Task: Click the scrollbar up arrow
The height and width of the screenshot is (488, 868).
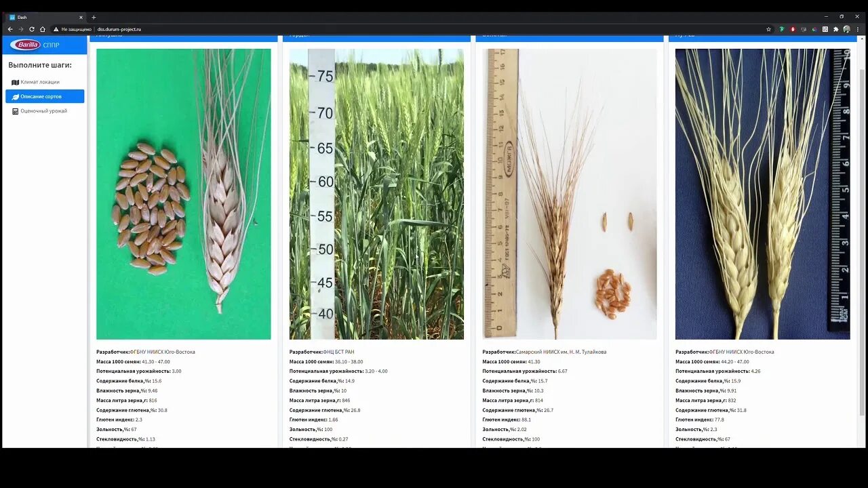Action: (863, 38)
